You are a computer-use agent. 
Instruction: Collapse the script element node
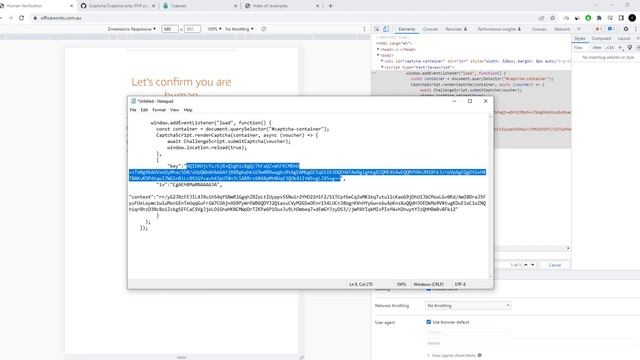click(x=382, y=67)
